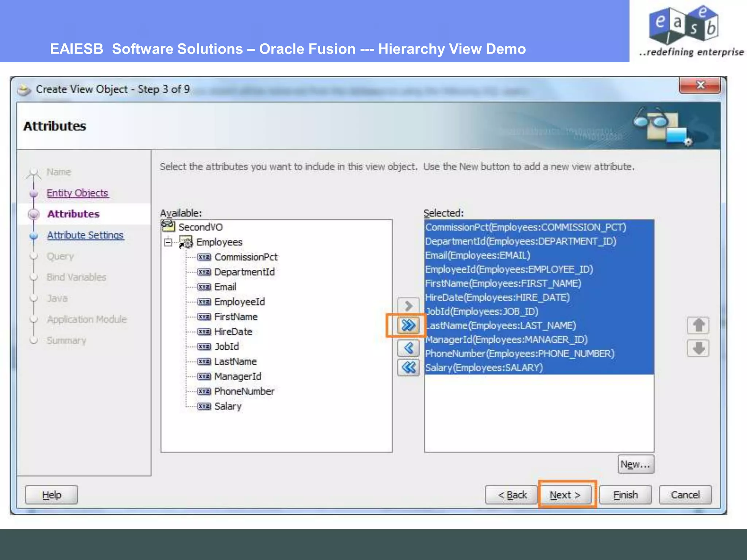The width and height of the screenshot is (747, 560).
Task: Select ManagerId in the Available list
Action: pyautogui.click(x=238, y=376)
